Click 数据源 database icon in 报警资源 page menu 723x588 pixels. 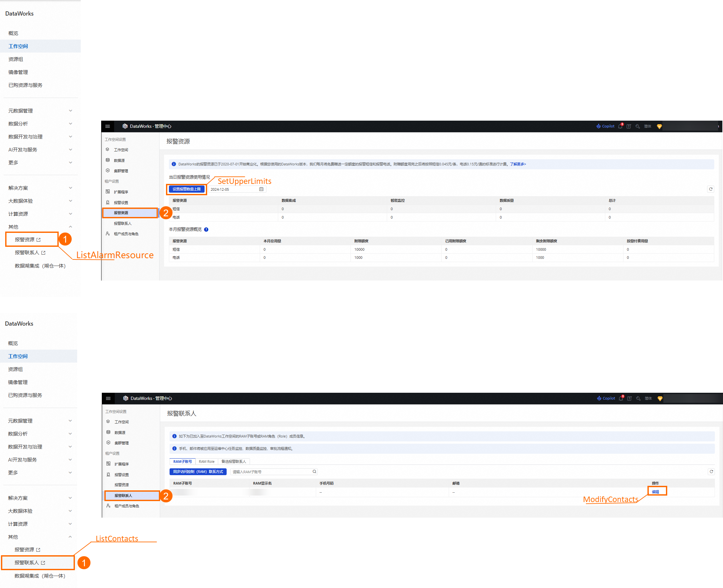(x=107, y=160)
